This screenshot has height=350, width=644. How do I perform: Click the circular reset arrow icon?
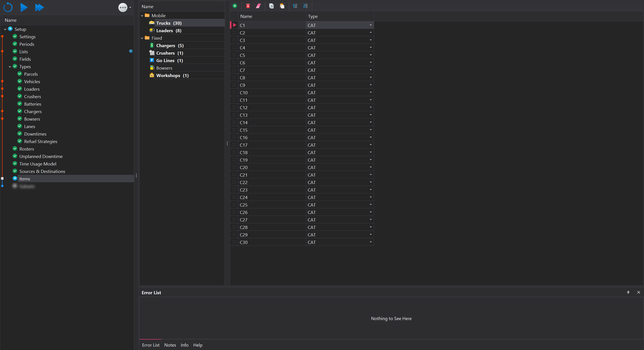pyautogui.click(x=8, y=7)
